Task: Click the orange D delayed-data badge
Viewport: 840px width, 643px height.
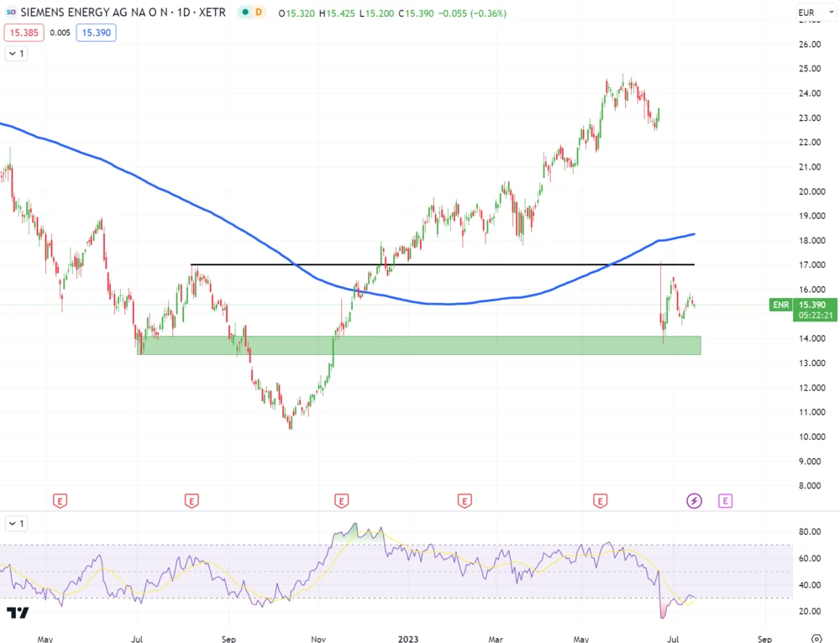Action: click(259, 13)
